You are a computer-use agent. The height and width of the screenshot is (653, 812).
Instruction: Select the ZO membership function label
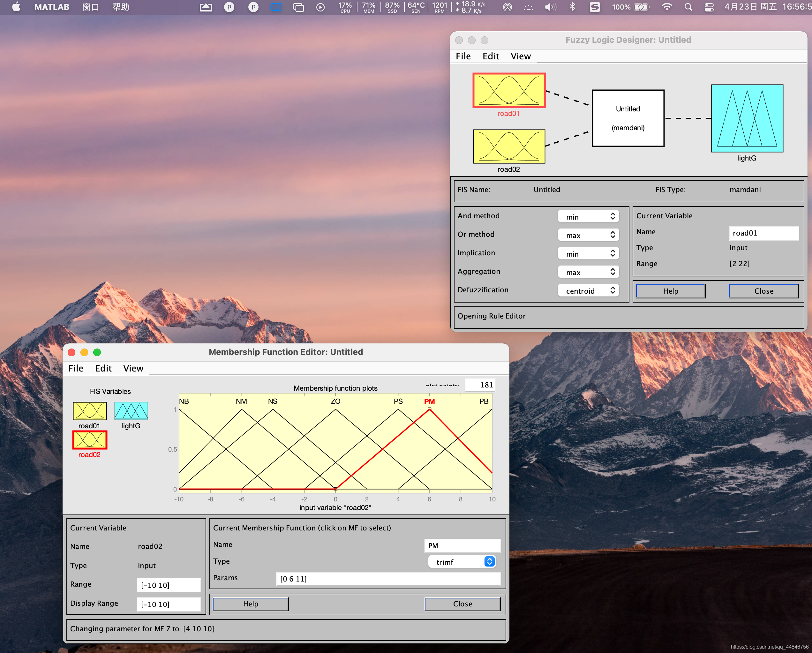335,401
